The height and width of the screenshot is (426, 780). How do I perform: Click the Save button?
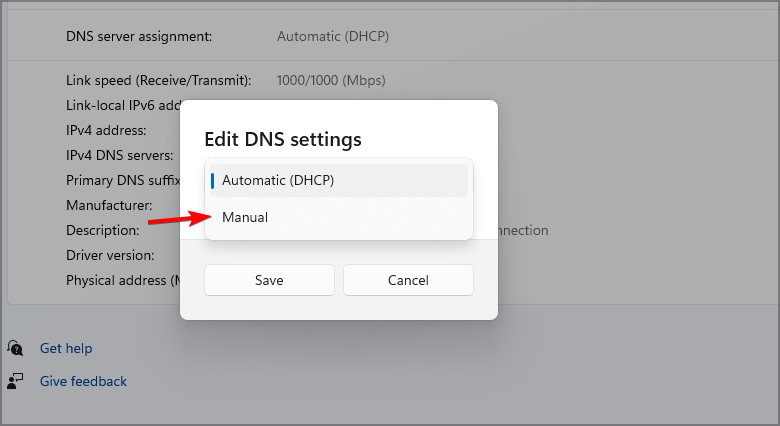click(x=269, y=280)
